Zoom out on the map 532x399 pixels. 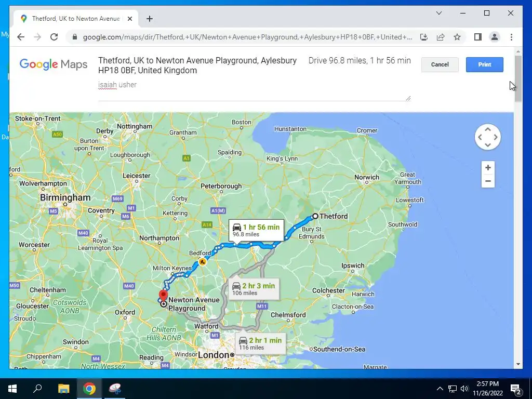click(488, 181)
